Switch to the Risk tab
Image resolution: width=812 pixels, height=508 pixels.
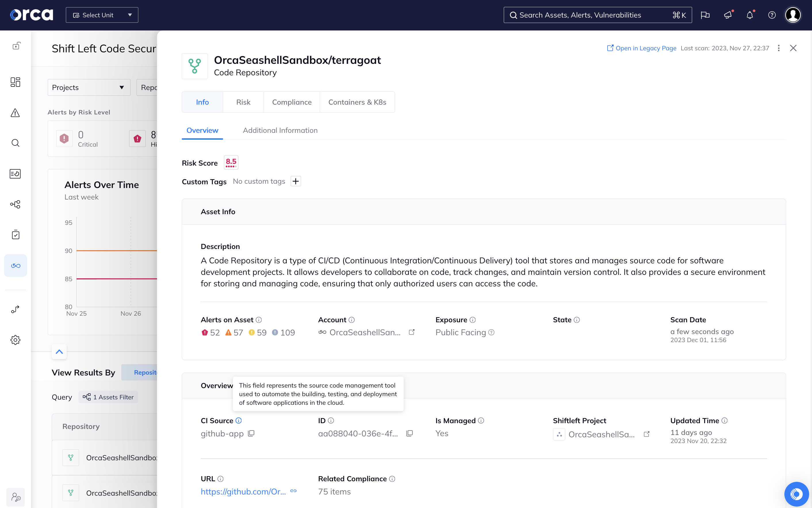tap(243, 102)
